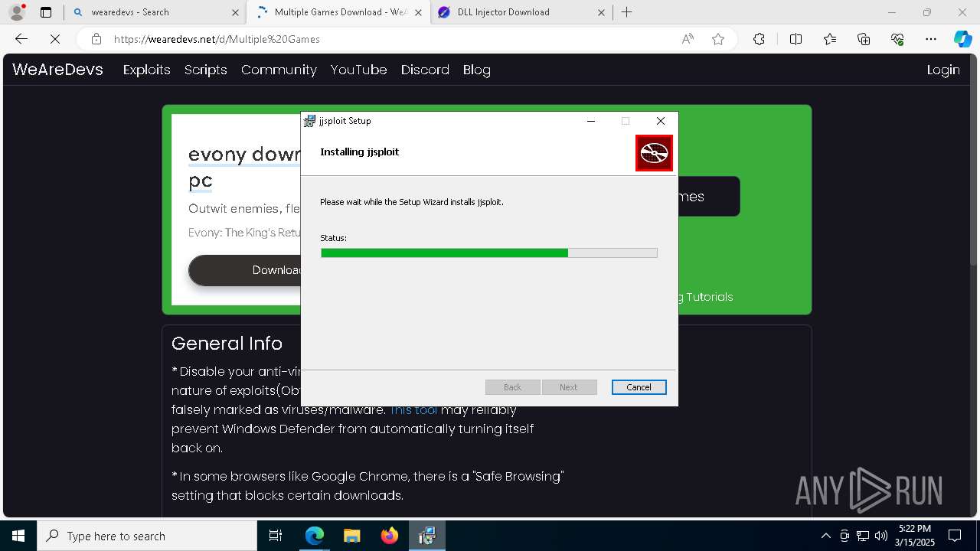Click the Download button in evony ad
The width and height of the screenshot is (980, 551).
pos(245,270)
